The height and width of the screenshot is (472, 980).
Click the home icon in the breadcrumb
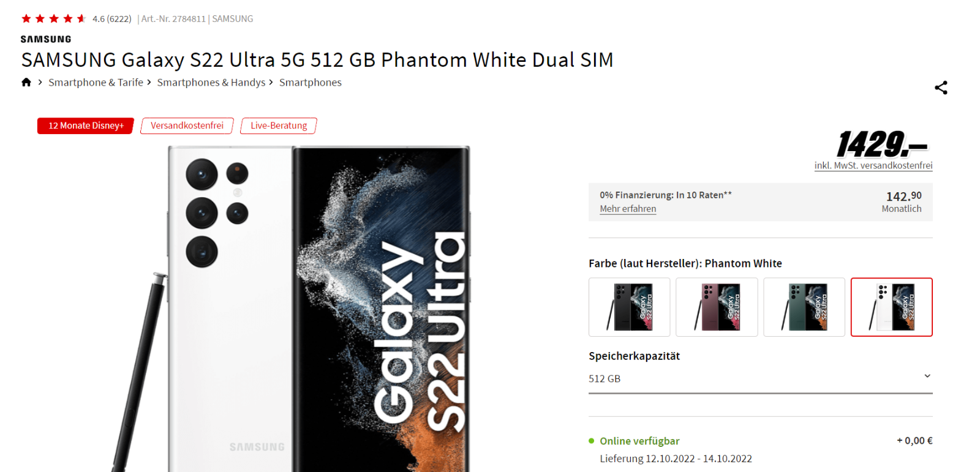(x=26, y=82)
